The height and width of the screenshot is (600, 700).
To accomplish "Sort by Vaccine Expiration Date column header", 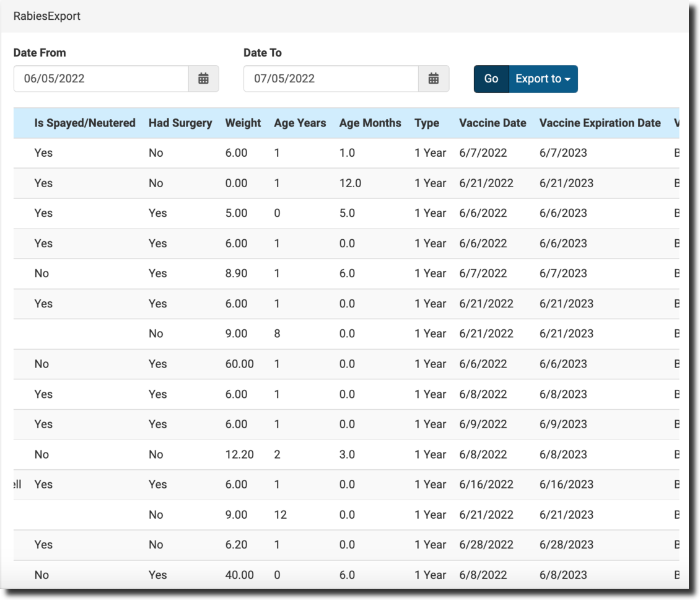I will [600, 123].
